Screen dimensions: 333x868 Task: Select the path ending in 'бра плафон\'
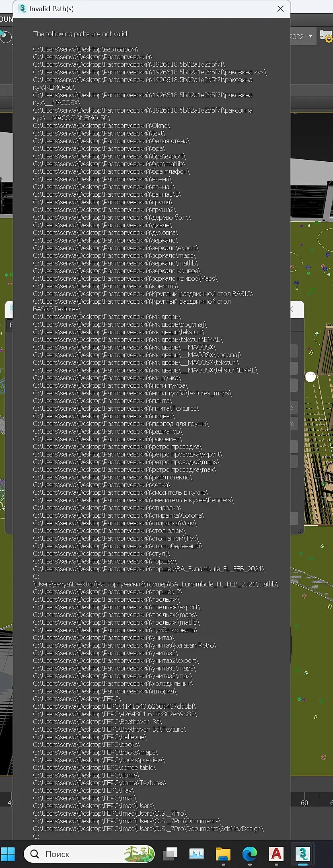point(111,171)
